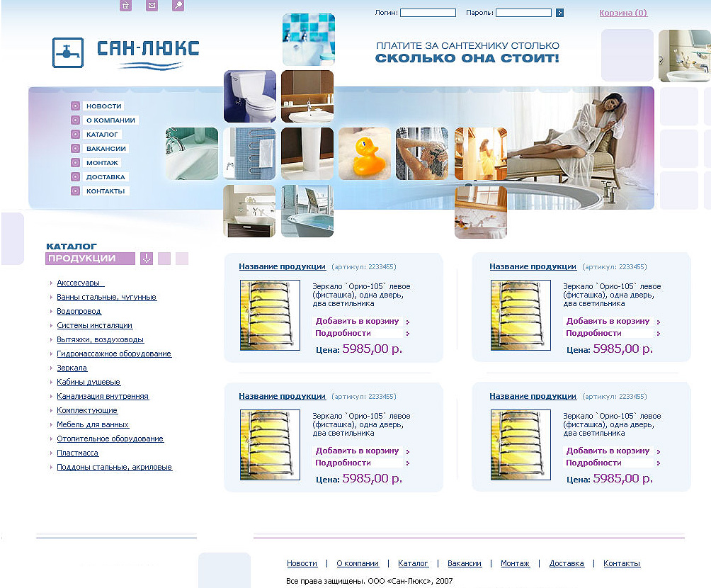Open Доставка in the footer

pyautogui.click(x=567, y=563)
